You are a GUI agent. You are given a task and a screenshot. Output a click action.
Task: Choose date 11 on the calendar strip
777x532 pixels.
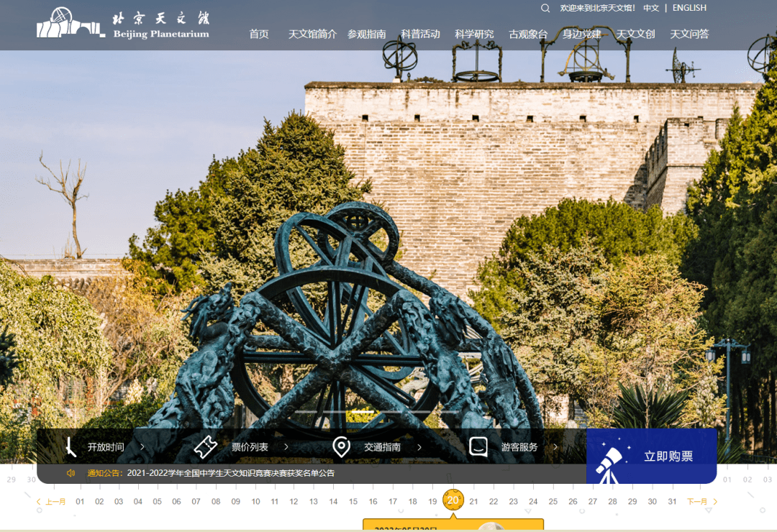[275, 501]
